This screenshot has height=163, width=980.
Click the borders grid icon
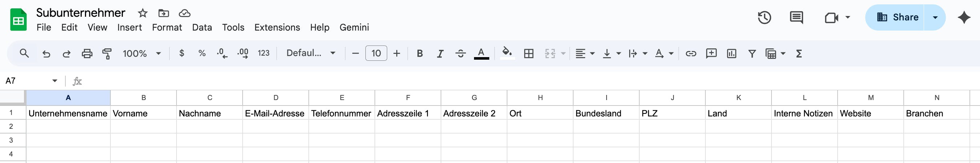(x=529, y=53)
